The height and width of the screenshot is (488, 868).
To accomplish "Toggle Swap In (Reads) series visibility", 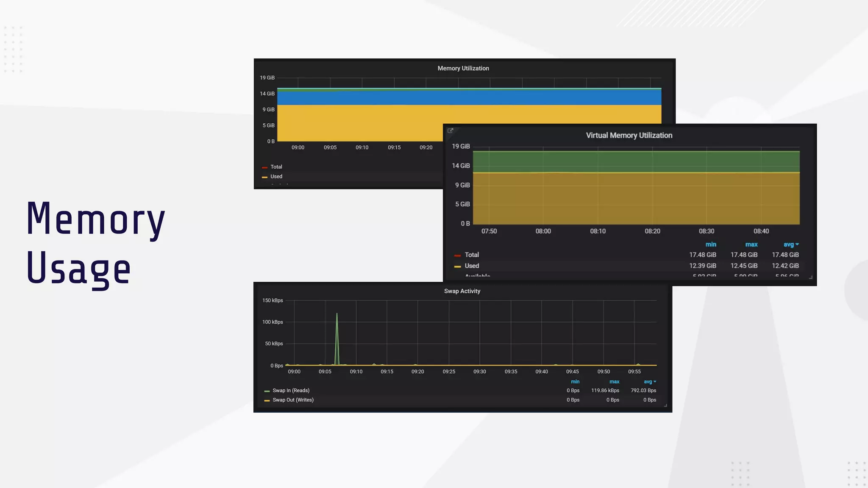I will coord(291,391).
